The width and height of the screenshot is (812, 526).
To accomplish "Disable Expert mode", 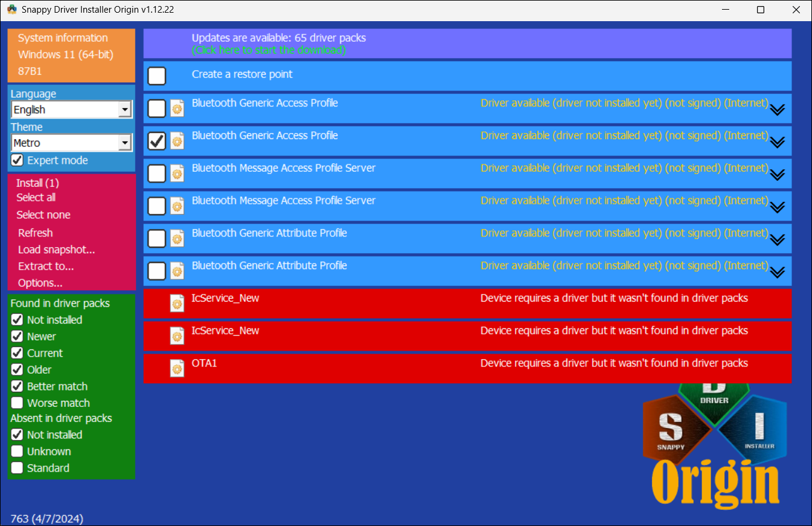I will coord(16,160).
